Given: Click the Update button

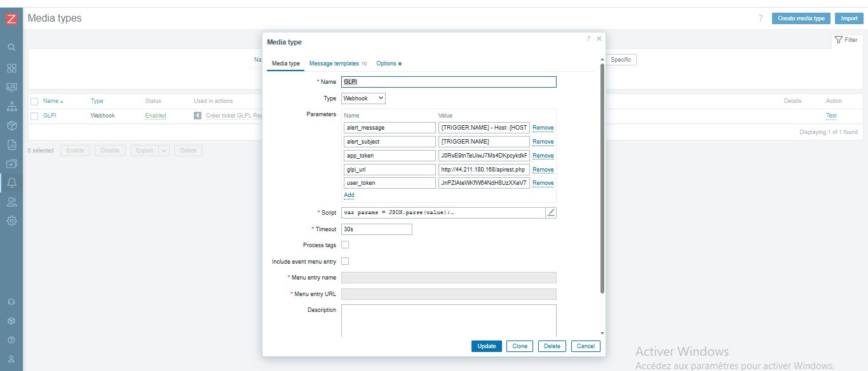Looking at the screenshot, I should click(487, 346).
